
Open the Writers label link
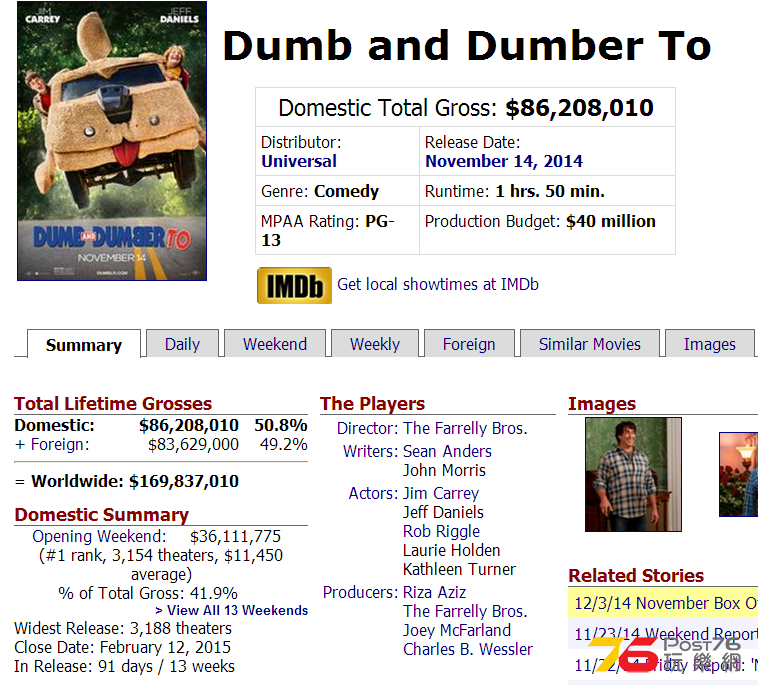point(370,451)
